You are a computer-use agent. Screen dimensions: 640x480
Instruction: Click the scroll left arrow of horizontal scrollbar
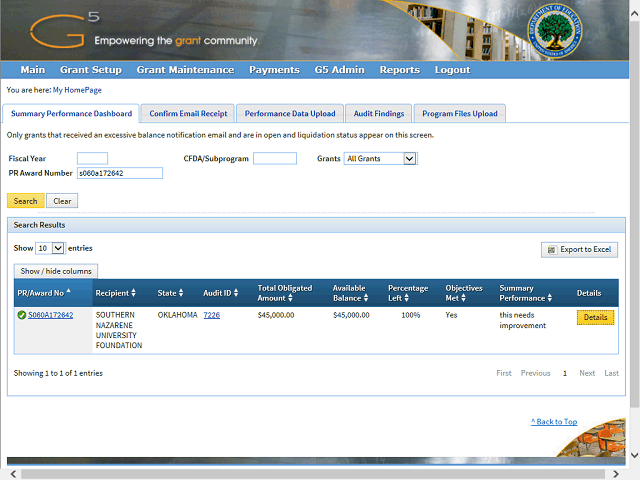pos(13,474)
